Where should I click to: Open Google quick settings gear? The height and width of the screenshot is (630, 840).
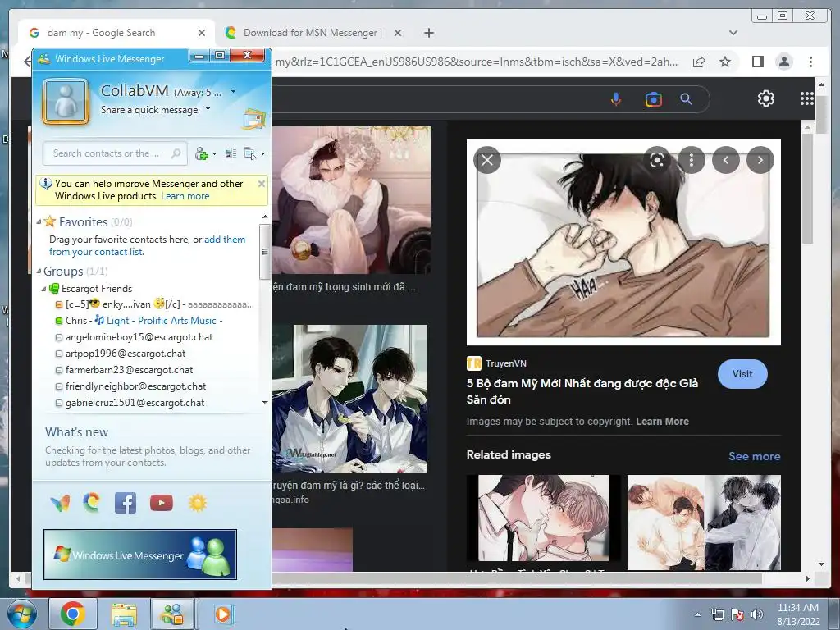(x=766, y=98)
